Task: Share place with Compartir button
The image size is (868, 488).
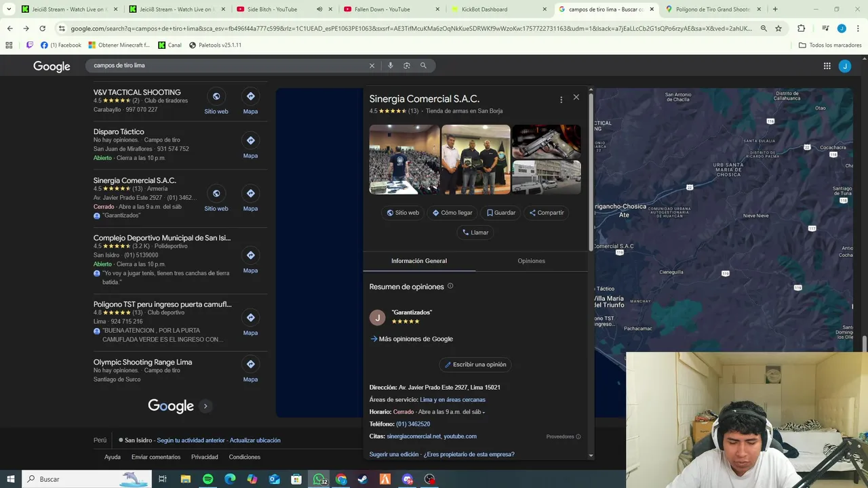Action: tap(547, 213)
